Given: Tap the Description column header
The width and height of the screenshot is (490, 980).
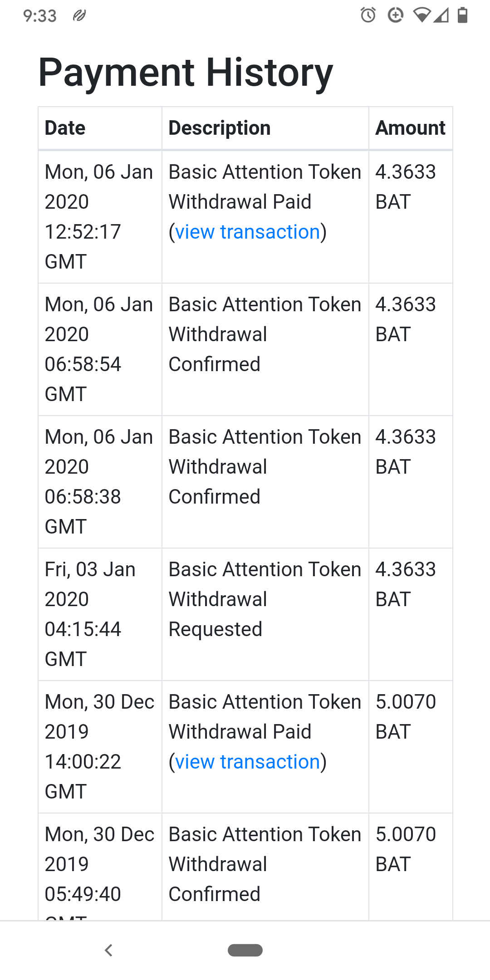Looking at the screenshot, I should pos(220,128).
